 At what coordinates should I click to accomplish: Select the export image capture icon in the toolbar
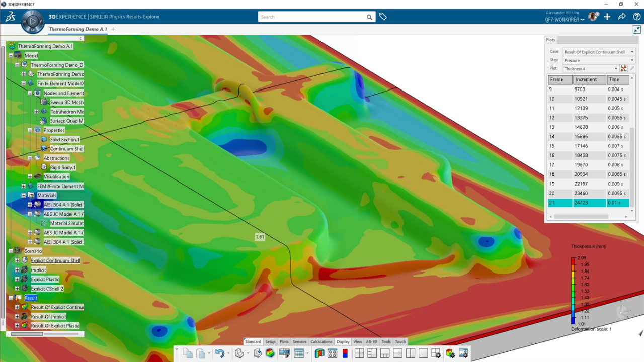[x=464, y=353]
